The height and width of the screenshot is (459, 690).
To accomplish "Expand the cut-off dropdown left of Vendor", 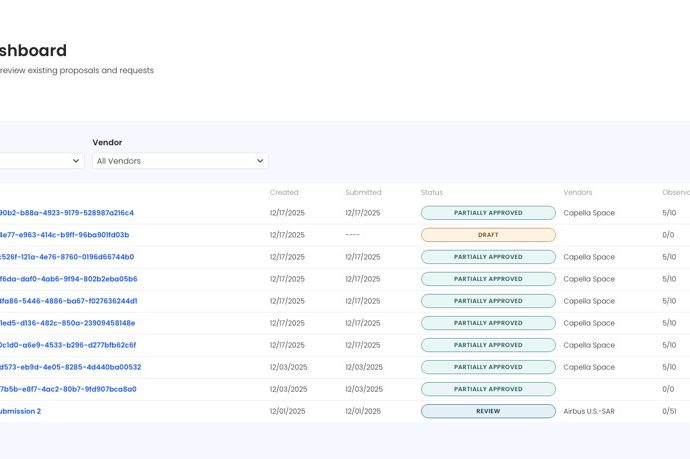I will tap(42, 161).
